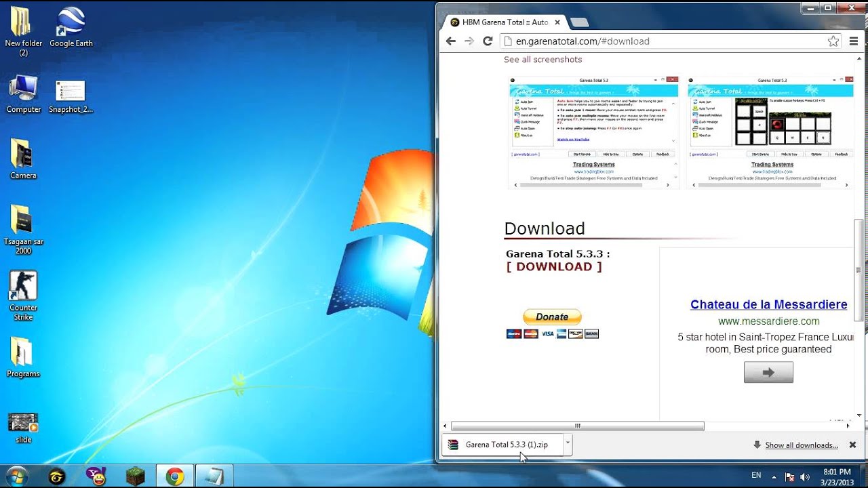Viewport: 868px width, 488px height.
Task: Open the See all screenshots link
Action: (542, 60)
